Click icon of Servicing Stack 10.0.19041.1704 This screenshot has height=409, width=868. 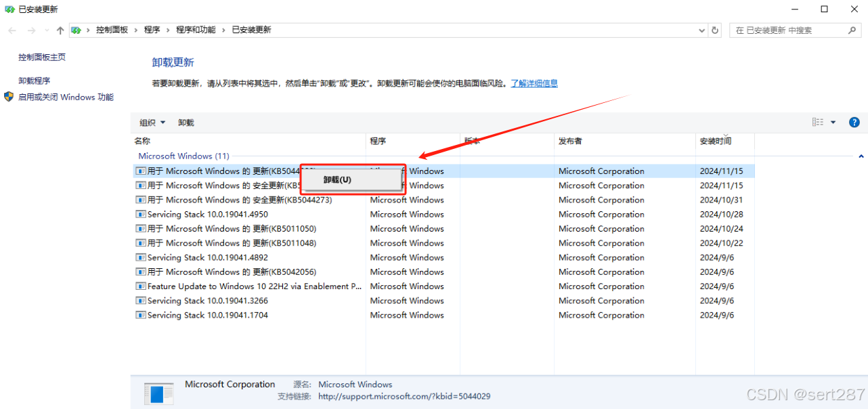(x=141, y=315)
